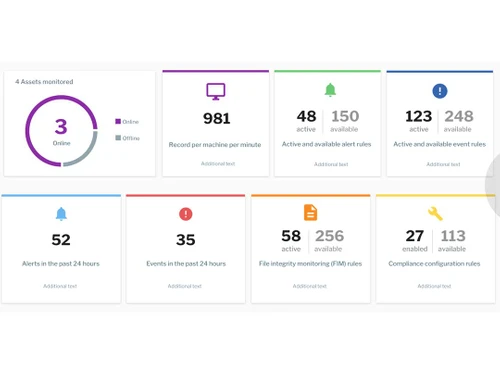The image size is (500, 375).
Task: Click the 981 records value
Action: (x=217, y=118)
